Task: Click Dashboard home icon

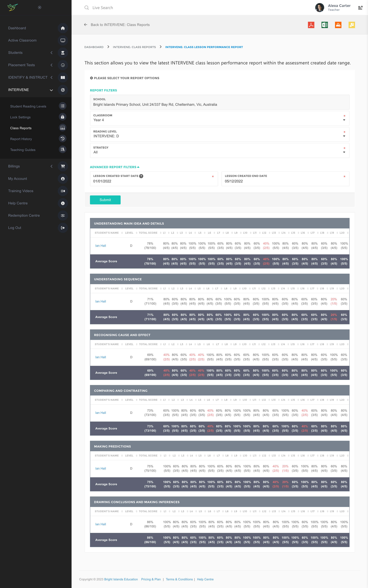Action: pos(63,28)
